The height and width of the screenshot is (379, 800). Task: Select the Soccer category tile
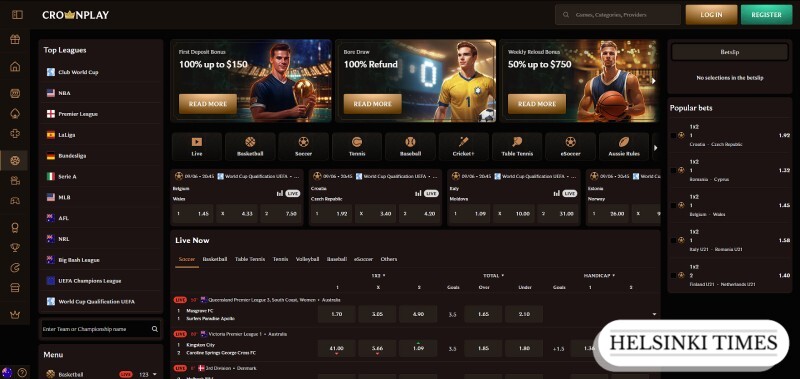pyautogui.click(x=304, y=147)
